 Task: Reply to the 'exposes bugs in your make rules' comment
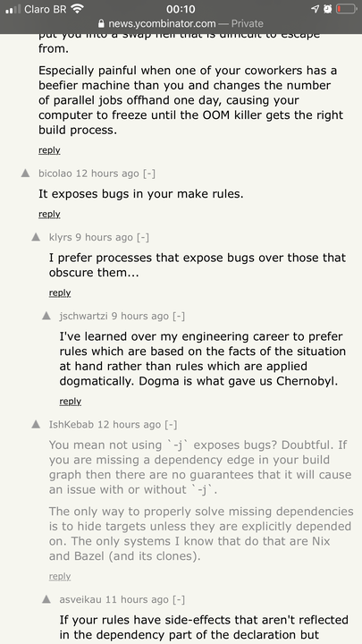(49, 214)
